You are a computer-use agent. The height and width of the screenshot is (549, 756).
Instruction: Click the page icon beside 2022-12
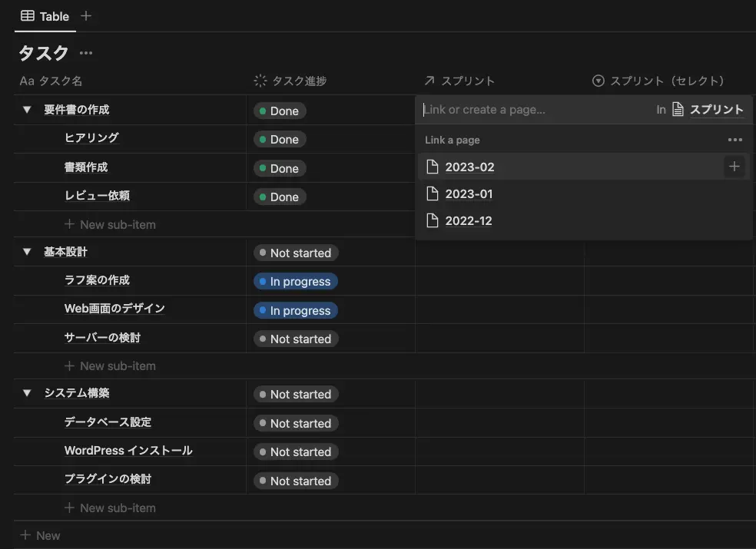[x=433, y=220]
